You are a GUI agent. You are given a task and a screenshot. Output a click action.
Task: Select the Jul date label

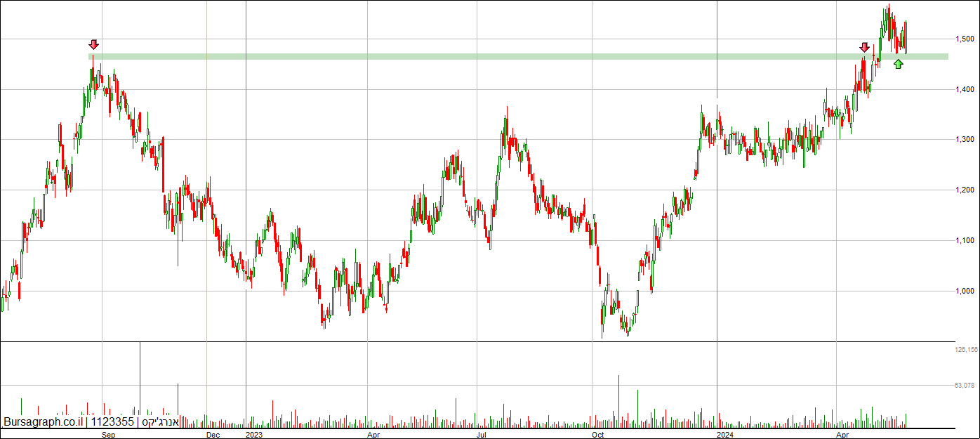click(x=482, y=435)
